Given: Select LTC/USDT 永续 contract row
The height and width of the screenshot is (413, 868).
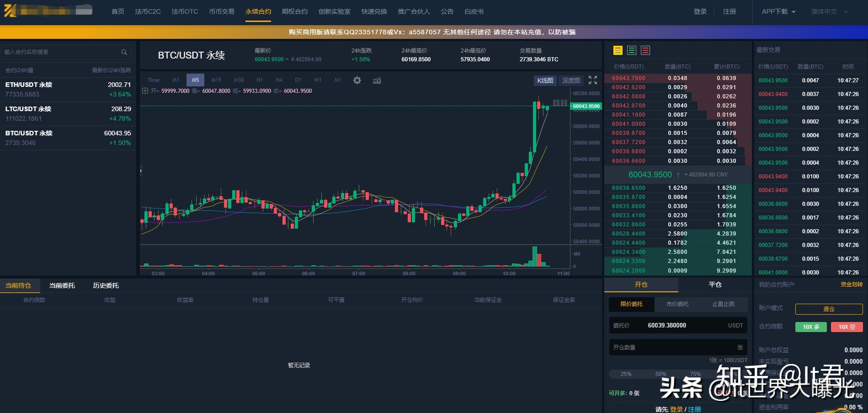Looking at the screenshot, I should click(68, 114).
